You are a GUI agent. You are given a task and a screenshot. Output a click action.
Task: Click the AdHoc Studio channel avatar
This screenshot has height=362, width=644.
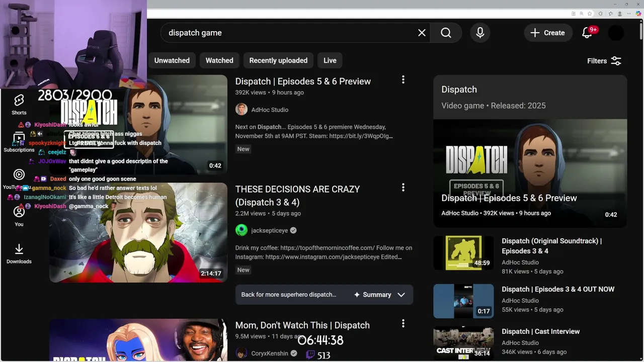click(242, 110)
